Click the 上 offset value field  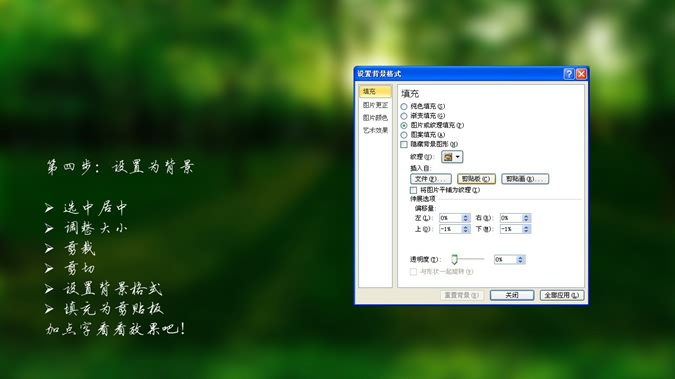[450, 229]
